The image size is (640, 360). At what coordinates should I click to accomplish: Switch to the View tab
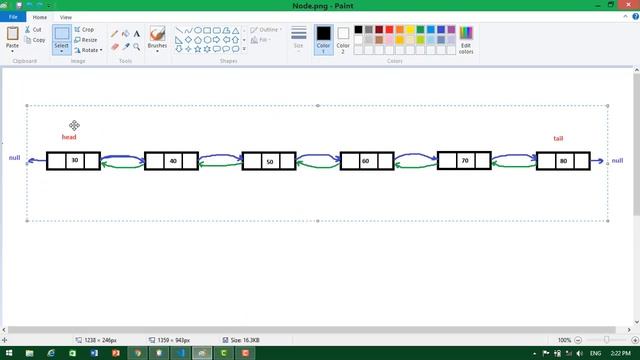pyautogui.click(x=65, y=17)
